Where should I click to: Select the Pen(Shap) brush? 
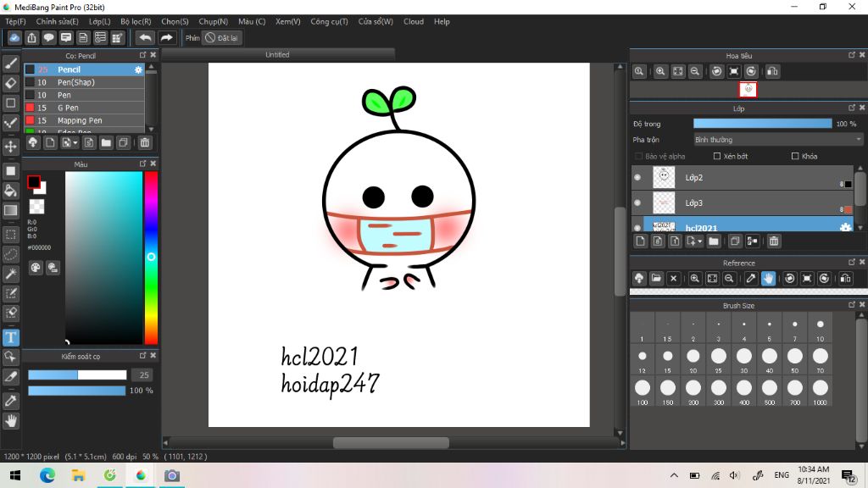(84, 82)
